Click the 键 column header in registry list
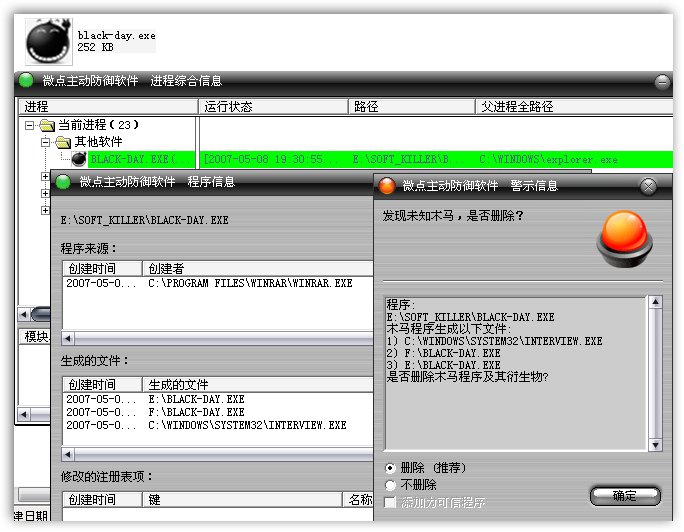The width and height of the screenshot is (684, 532). coord(242,499)
